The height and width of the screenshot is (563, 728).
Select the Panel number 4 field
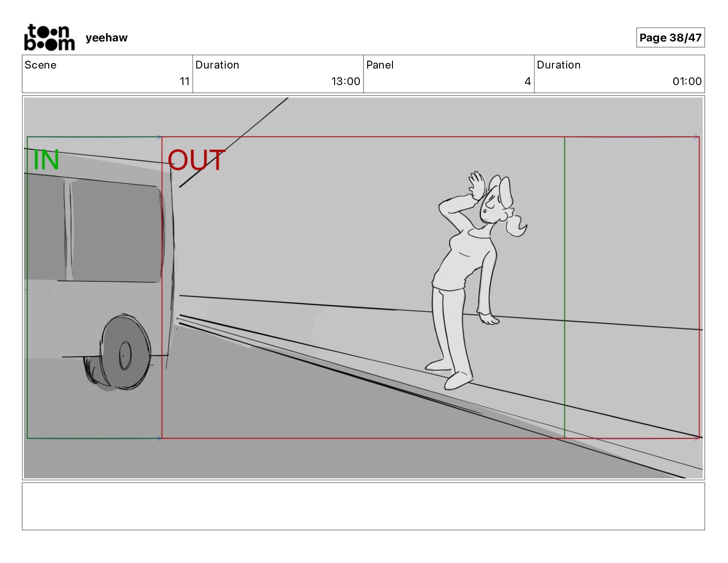point(449,74)
